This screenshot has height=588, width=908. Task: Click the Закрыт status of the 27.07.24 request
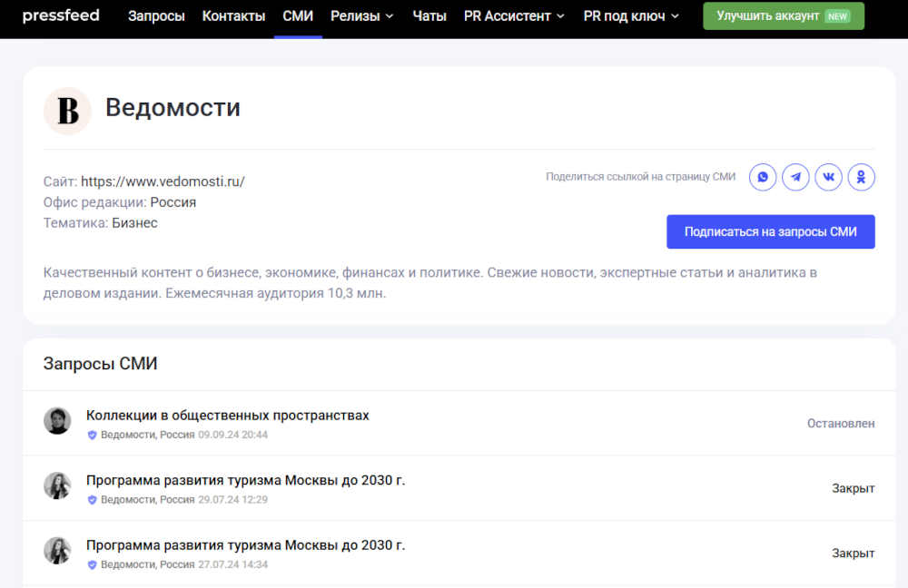pyautogui.click(x=853, y=554)
